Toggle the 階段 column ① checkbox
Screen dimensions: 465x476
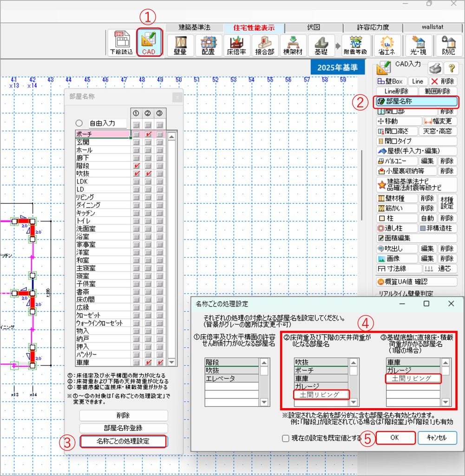137,166
